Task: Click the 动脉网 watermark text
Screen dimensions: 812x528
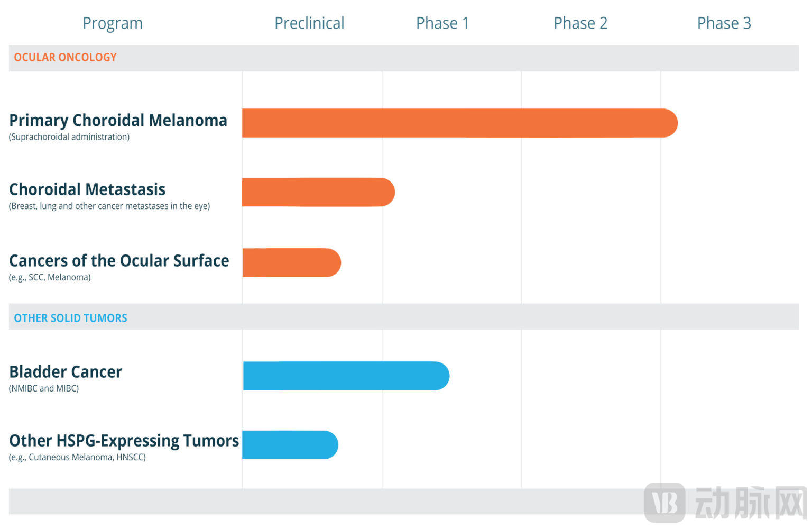Action: tap(751, 503)
